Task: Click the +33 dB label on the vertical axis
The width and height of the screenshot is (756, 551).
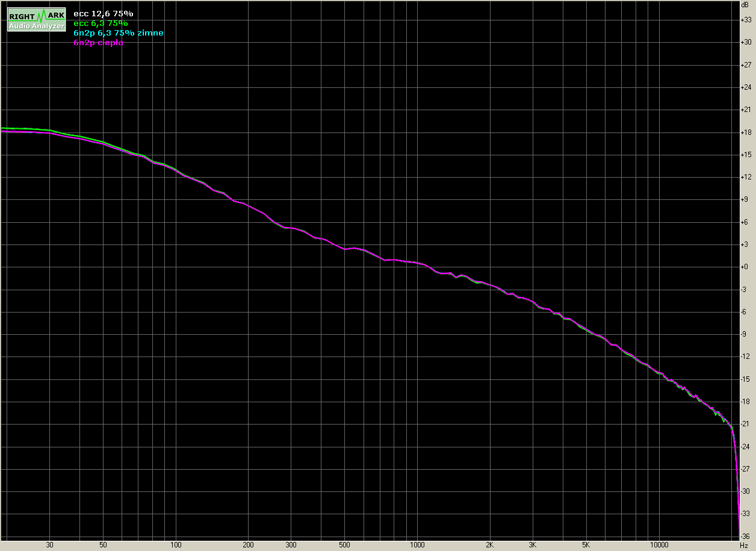Action: pyautogui.click(x=747, y=20)
